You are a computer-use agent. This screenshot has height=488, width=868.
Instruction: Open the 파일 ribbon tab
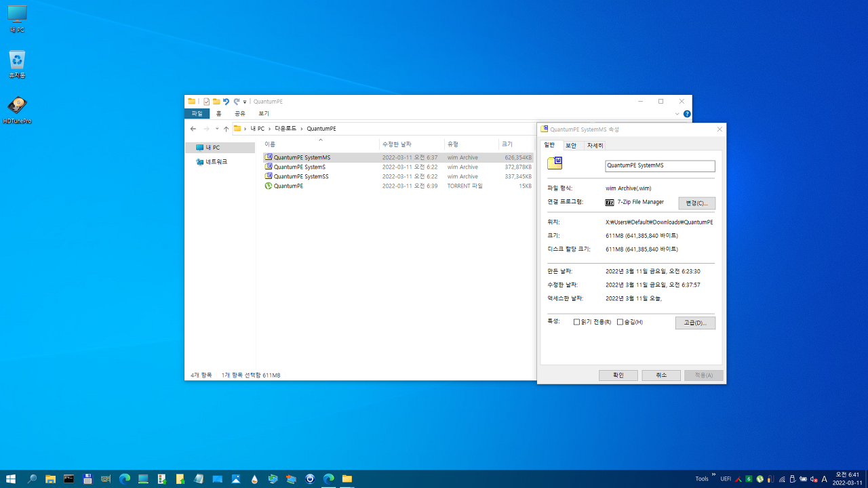click(197, 113)
